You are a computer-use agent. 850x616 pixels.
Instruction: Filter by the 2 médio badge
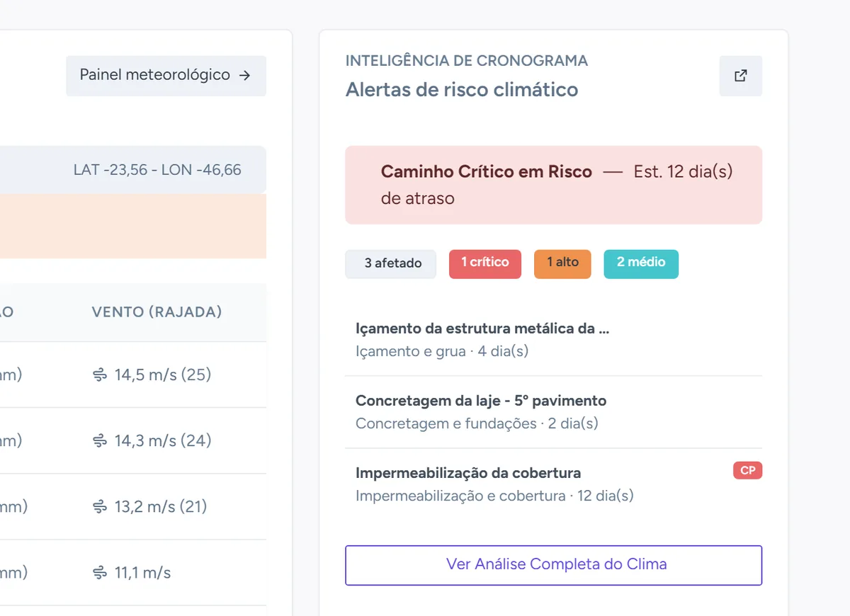pyautogui.click(x=641, y=263)
